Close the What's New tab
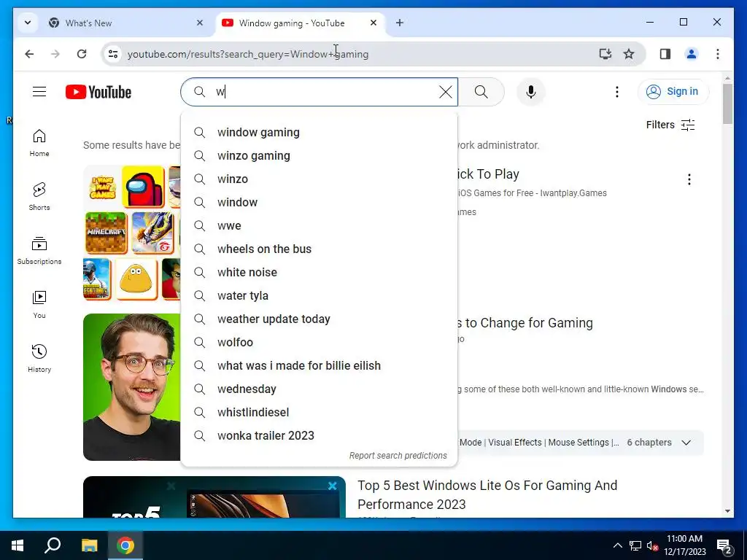The width and height of the screenshot is (747, 560). (x=200, y=23)
